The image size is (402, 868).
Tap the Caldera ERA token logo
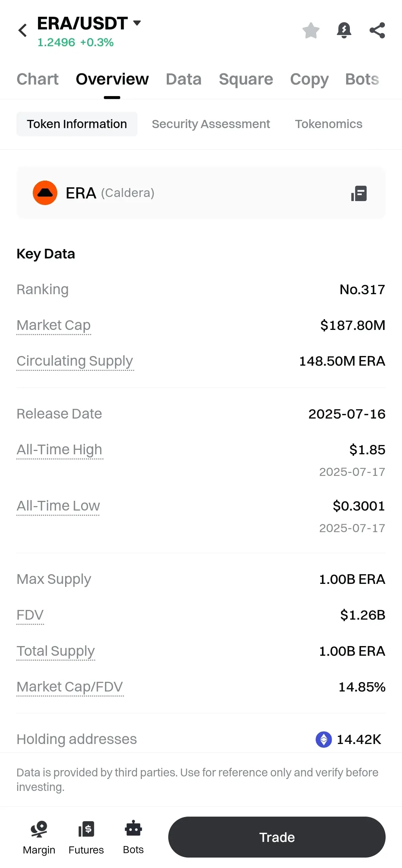tap(45, 193)
